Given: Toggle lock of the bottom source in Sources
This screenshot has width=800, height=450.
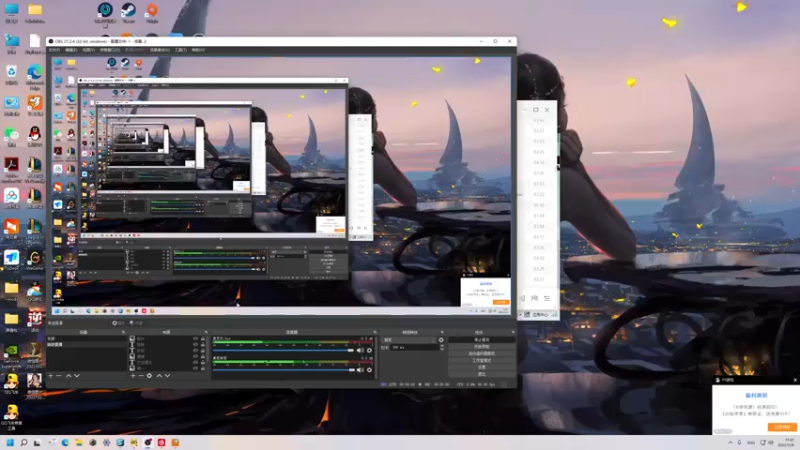Looking at the screenshot, I should [203, 368].
